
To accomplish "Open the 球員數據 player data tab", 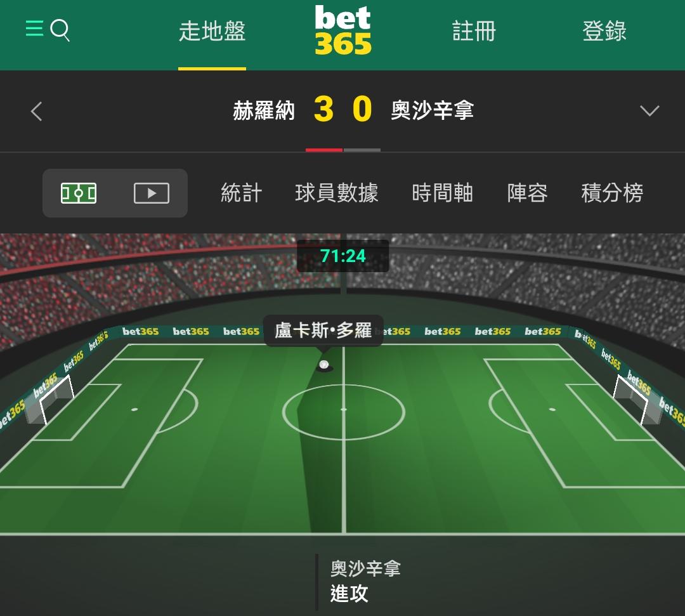I will [336, 193].
